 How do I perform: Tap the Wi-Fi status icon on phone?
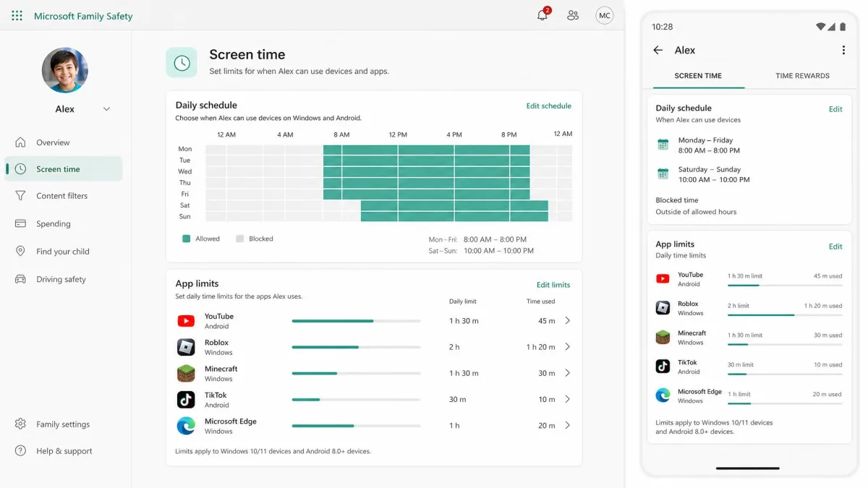click(820, 27)
